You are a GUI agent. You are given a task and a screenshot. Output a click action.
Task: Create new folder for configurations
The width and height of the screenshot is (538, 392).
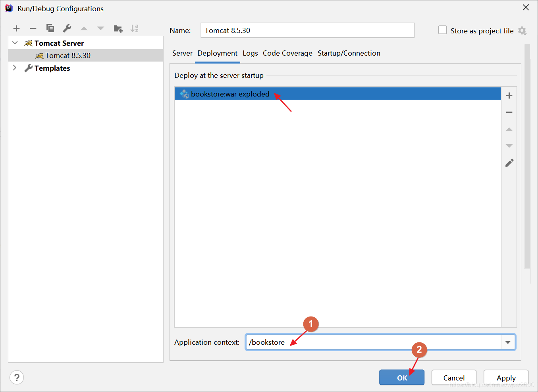pyautogui.click(x=118, y=29)
